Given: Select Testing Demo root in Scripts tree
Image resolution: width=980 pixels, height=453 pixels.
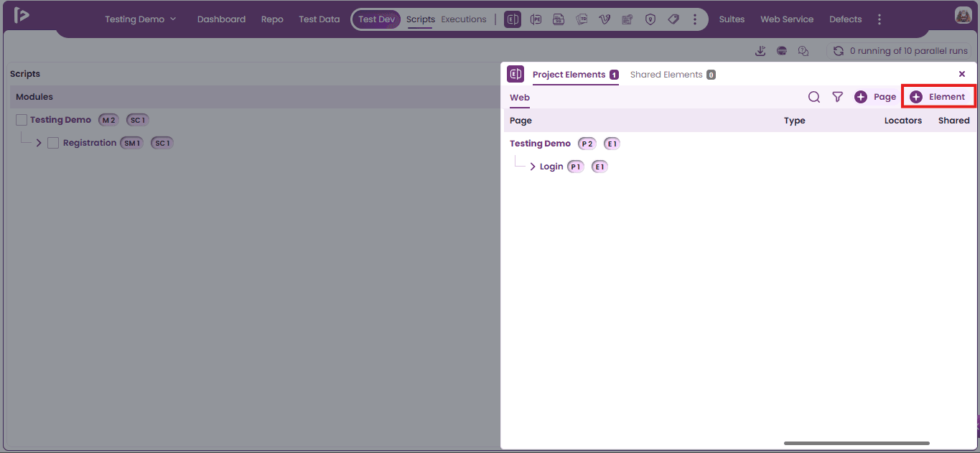Looking at the screenshot, I should tap(60, 120).
